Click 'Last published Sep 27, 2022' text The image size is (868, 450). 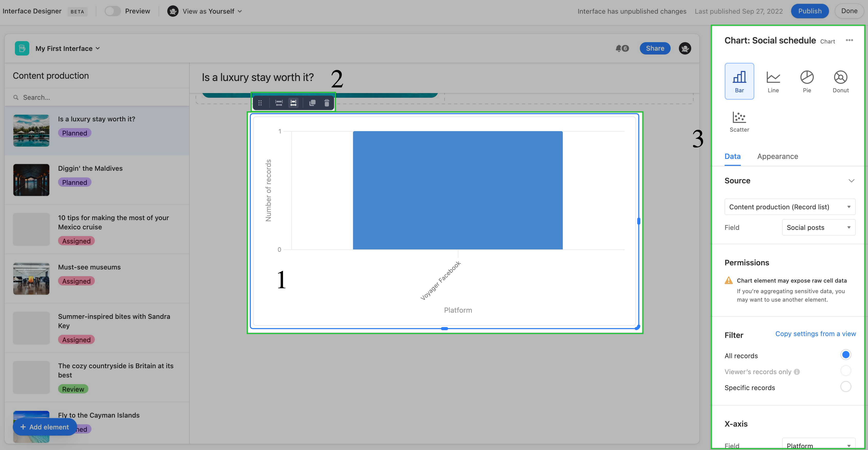(738, 11)
